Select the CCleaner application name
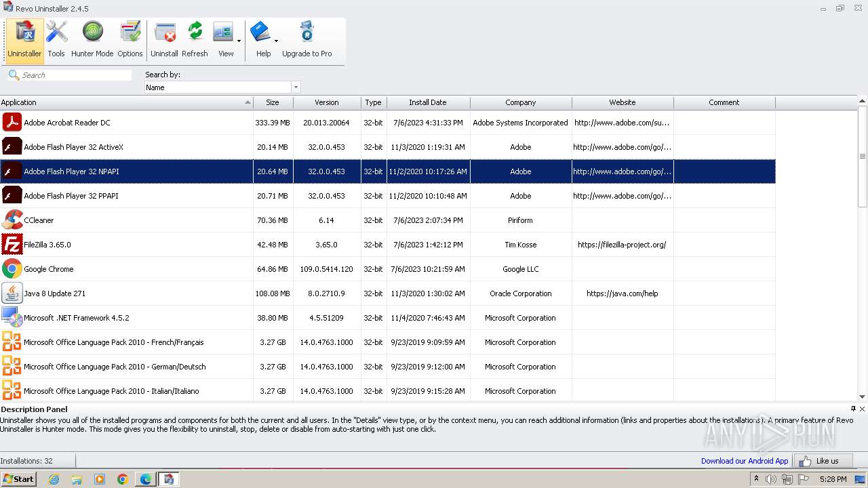The height and width of the screenshot is (488, 868). (39, 220)
